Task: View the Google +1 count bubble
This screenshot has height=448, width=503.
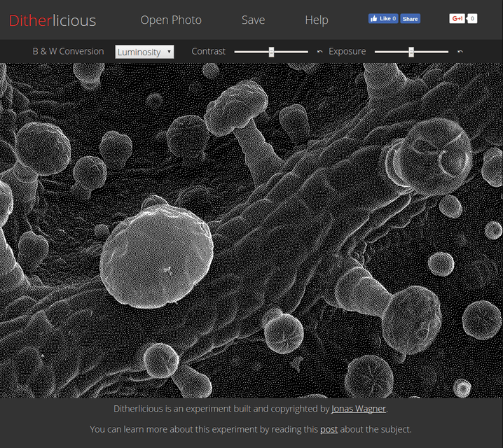Action: click(472, 19)
